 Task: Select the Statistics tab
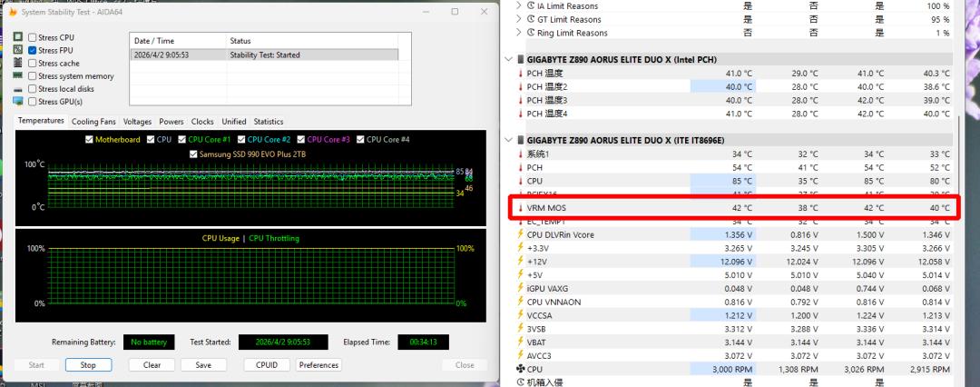click(269, 122)
